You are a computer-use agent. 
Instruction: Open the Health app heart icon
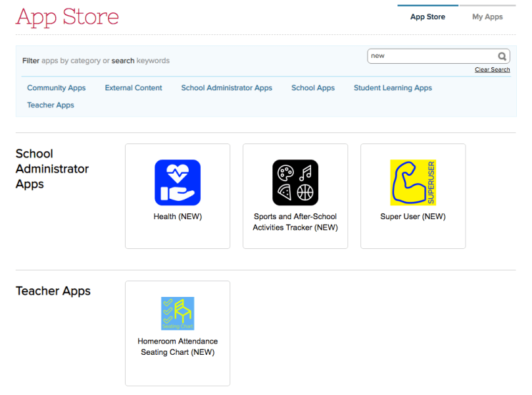tap(178, 182)
